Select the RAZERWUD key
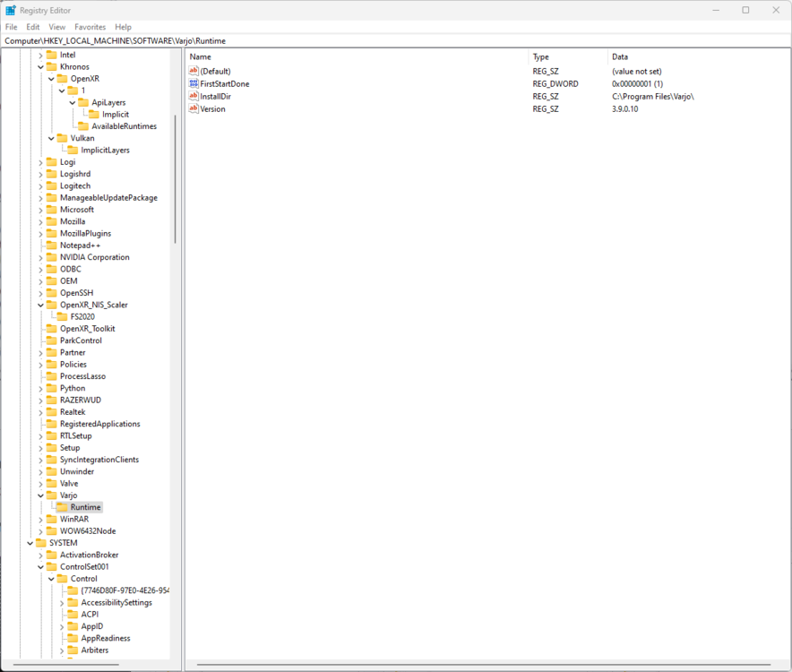 (81, 401)
